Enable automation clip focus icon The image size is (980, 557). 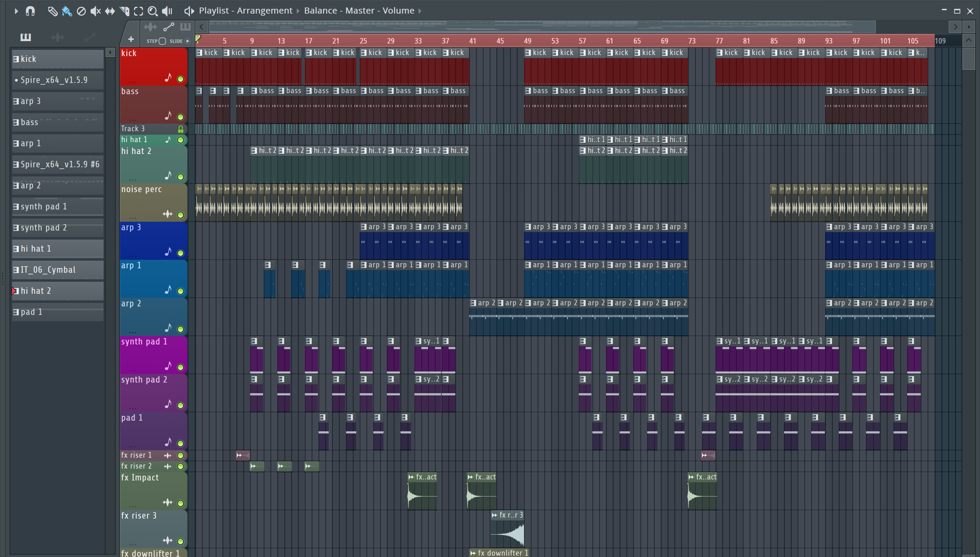tap(168, 27)
